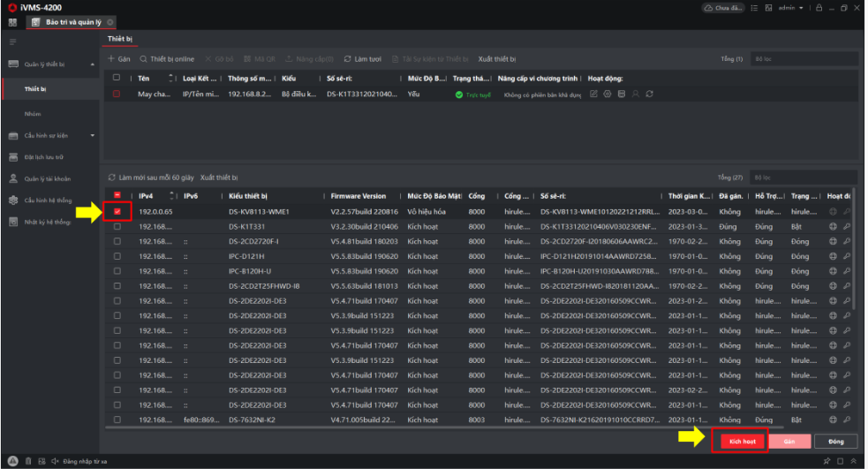This screenshot has width=868, height=469.
Task: Click Làm tươi refresh in device toolbar
Action: (x=363, y=59)
